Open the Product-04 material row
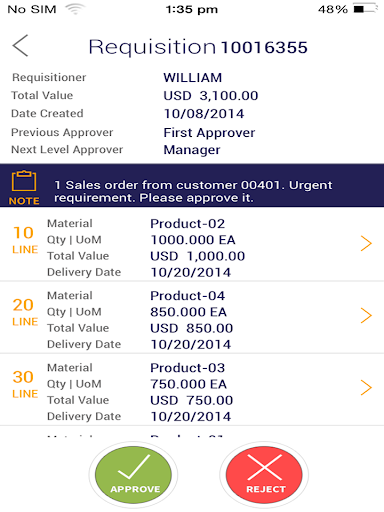The height and width of the screenshot is (512, 384). (192, 317)
